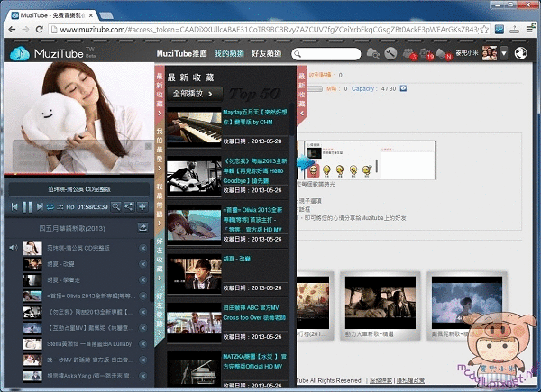The height and width of the screenshot is (392, 541).
Task: Toggle HD quality in player
Action: pos(70,207)
